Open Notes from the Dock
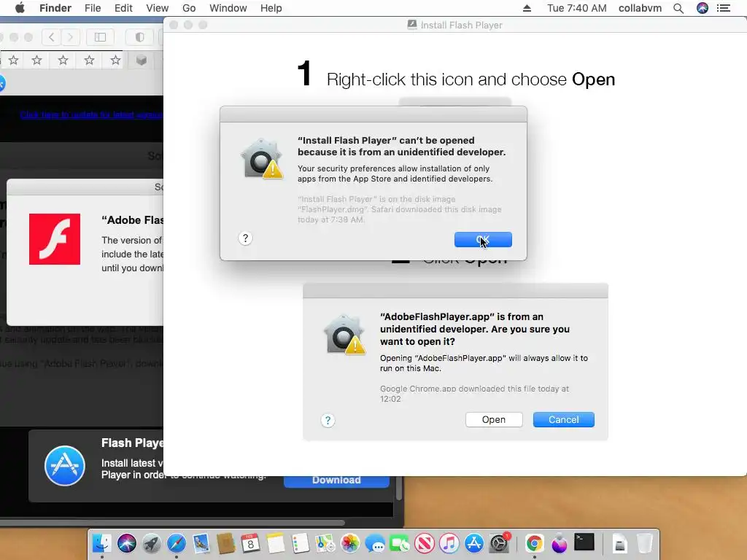 click(x=275, y=543)
